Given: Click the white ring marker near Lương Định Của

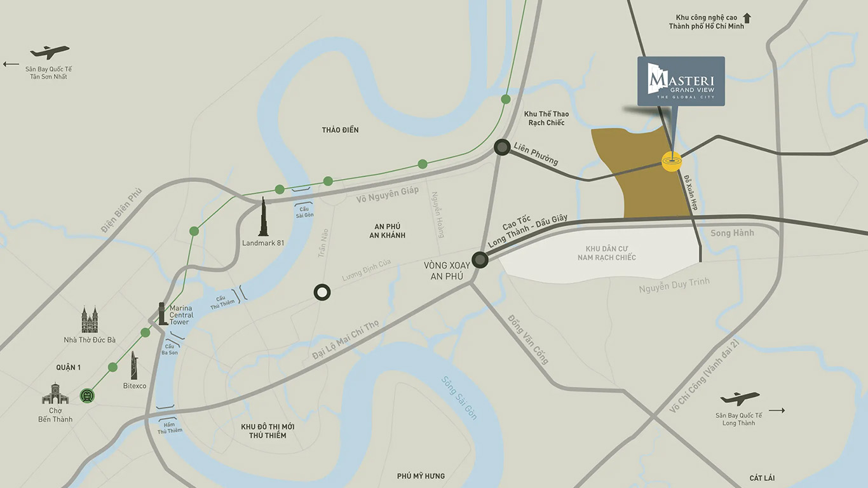Looking at the screenshot, I should pyautogui.click(x=322, y=292).
